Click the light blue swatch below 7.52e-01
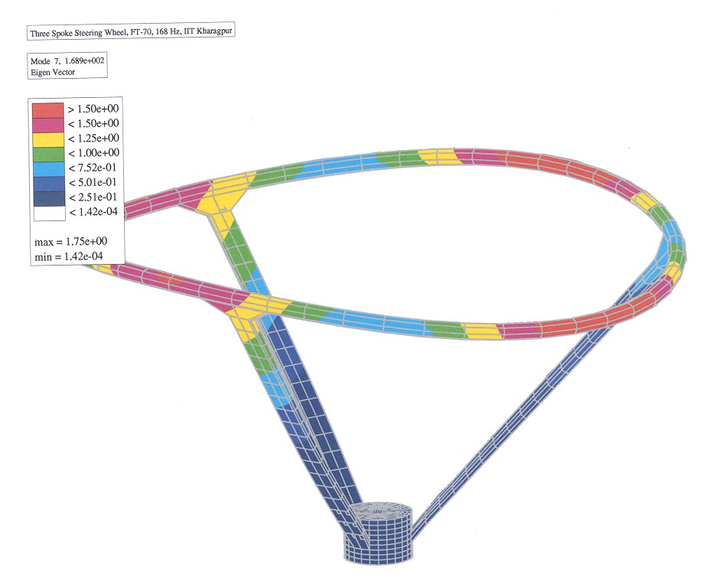 (x=48, y=169)
